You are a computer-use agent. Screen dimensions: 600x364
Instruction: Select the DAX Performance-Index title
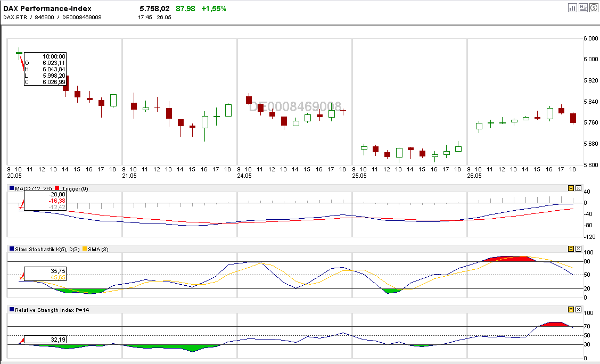[47, 9]
